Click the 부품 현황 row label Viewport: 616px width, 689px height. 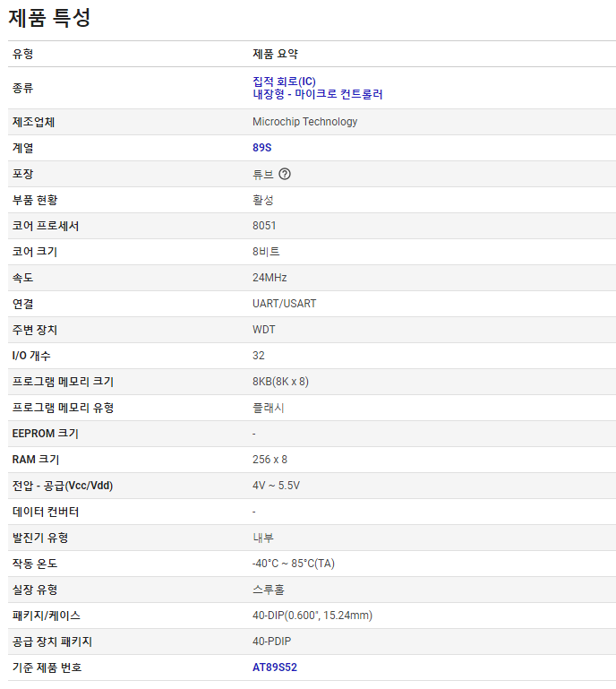point(35,200)
